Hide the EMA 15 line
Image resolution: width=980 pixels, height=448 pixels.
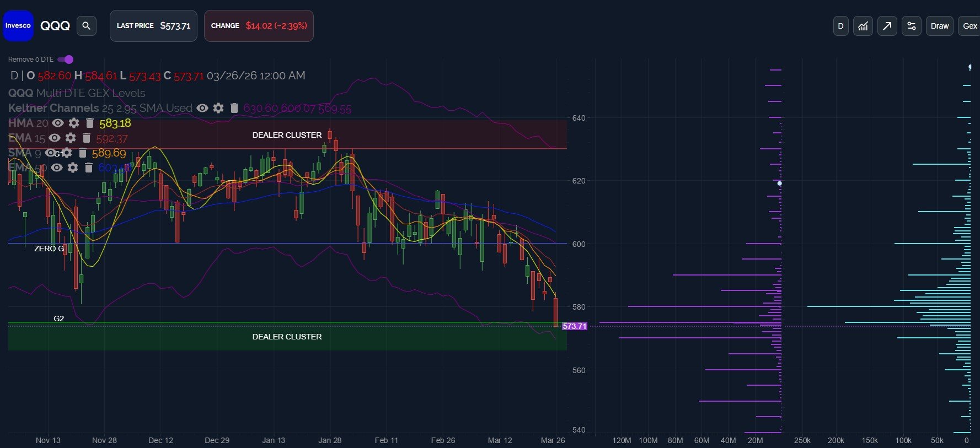pos(55,138)
